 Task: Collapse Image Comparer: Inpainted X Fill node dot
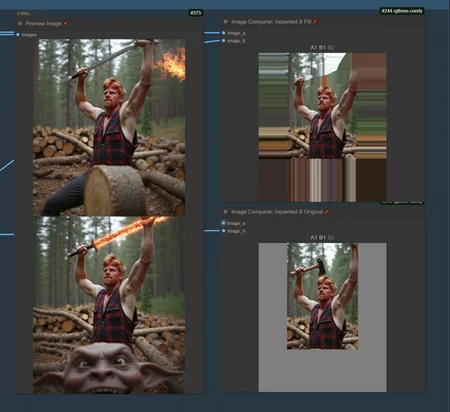(x=225, y=21)
